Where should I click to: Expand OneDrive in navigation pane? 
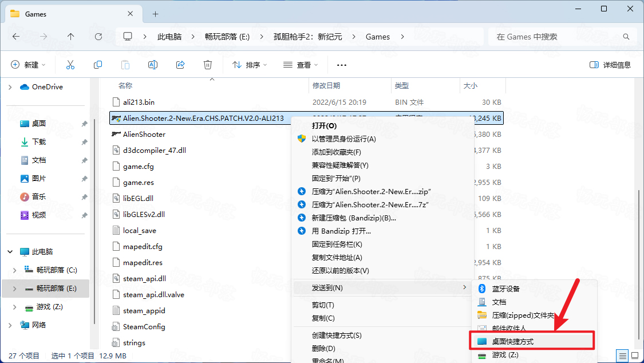pos(10,87)
